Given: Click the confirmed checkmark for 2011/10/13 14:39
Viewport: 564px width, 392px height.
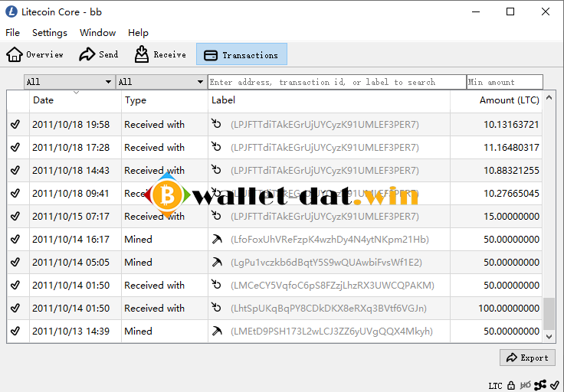Looking at the screenshot, I should (x=15, y=331).
